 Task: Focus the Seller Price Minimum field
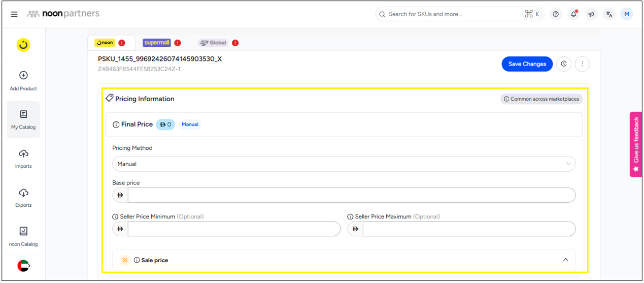(233, 229)
